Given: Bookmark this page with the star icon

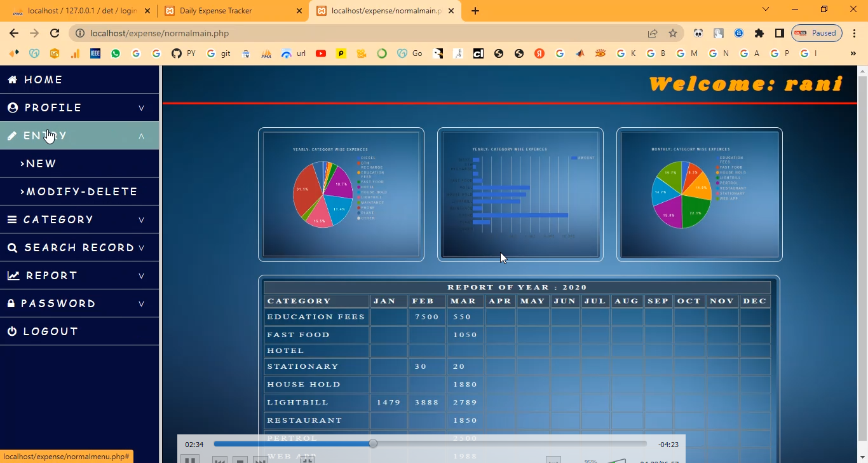Looking at the screenshot, I should click(x=673, y=33).
